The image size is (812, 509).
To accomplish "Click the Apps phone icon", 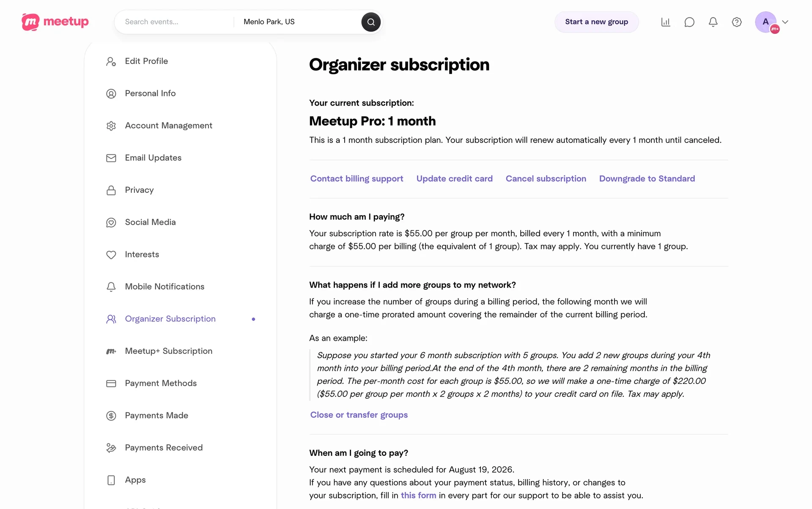I will point(111,480).
